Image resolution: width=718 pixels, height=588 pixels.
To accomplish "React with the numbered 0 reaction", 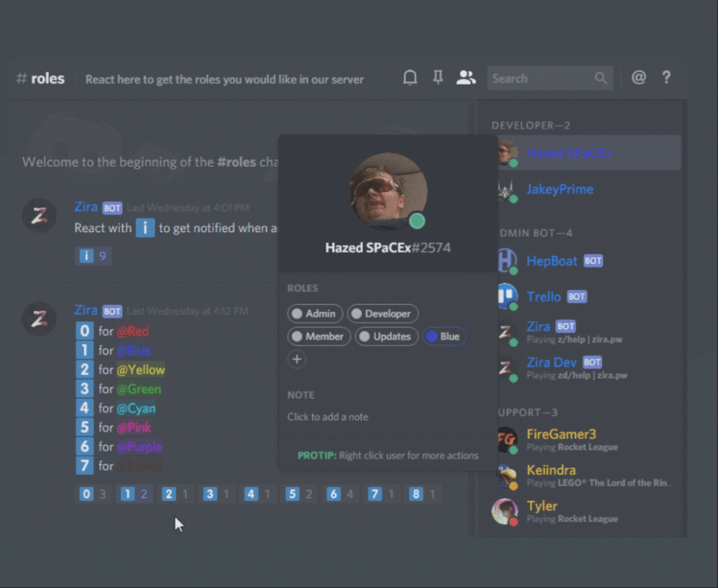I will point(86,493).
